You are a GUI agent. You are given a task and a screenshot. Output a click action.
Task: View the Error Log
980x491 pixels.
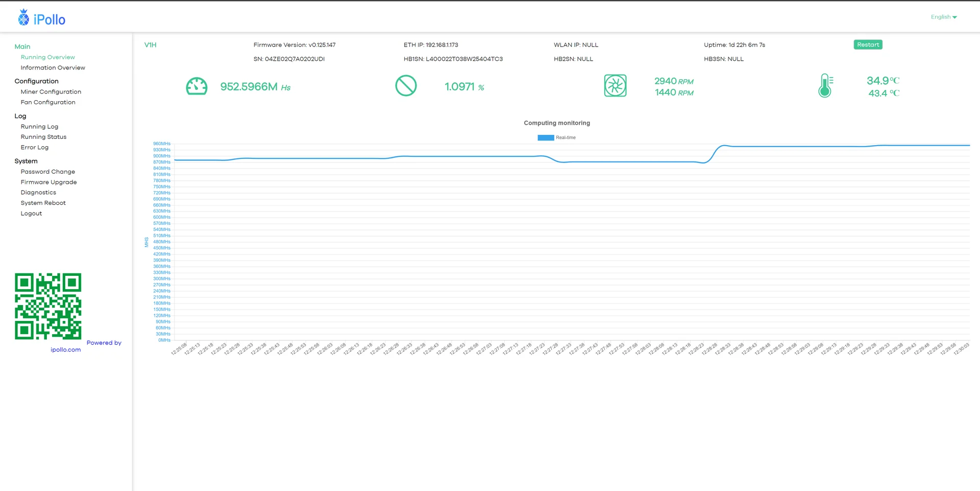[x=35, y=147]
